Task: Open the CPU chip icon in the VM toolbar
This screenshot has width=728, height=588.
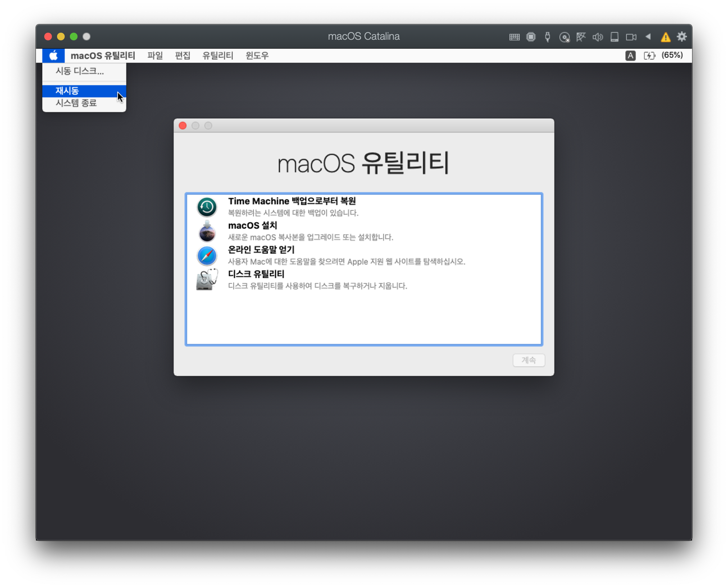Action: pos(531,37)
